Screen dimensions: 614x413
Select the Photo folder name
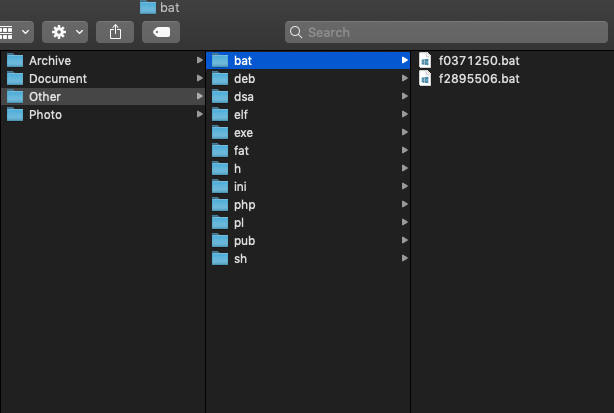point(45,115)
